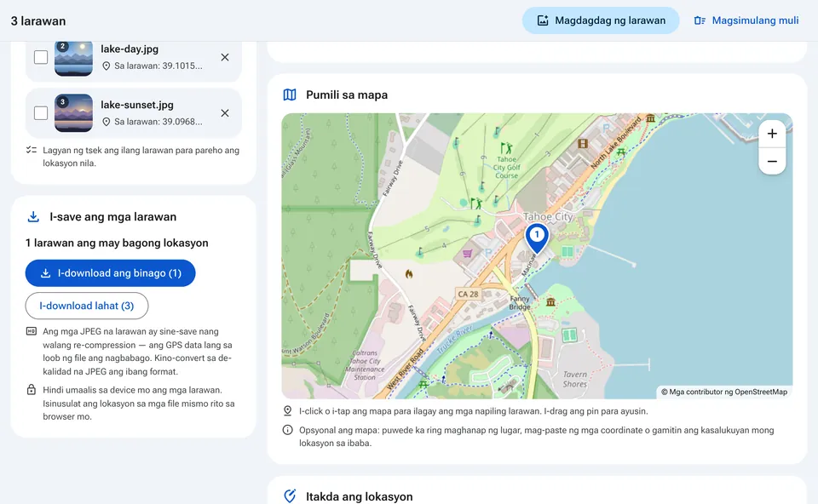This screenshot has width=818, height=504.
Task: Click I-download ang binago (1) button
Action: click(110, 273)
